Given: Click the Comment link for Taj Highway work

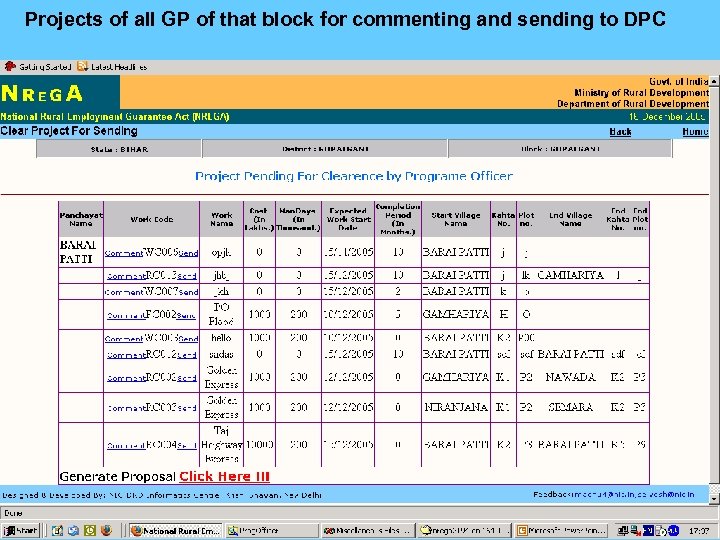Looking at the screenshot, I should [126, 445].
